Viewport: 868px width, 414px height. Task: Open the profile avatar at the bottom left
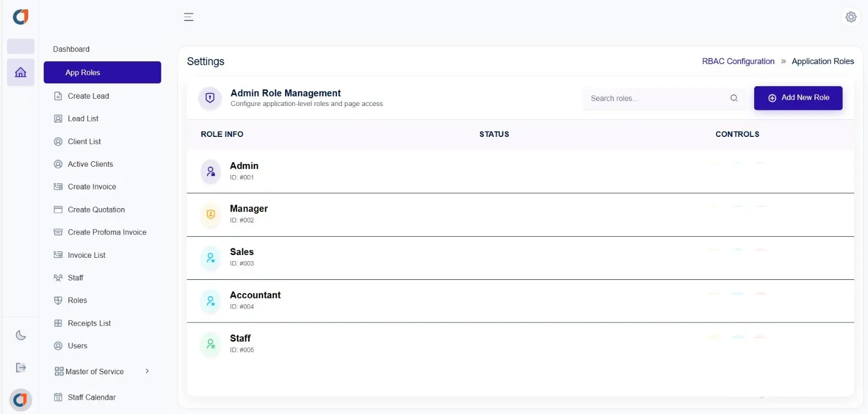tap(20, 399)
